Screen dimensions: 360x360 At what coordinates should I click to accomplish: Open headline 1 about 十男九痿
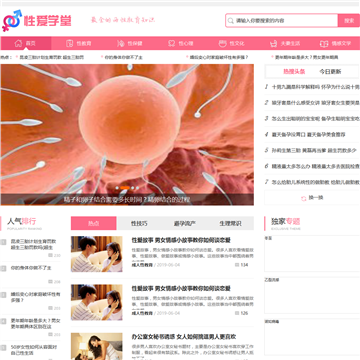tap(316, 87)
